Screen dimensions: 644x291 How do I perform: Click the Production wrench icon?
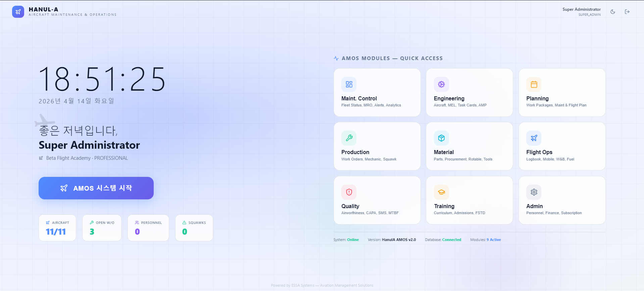coord(349,138)
